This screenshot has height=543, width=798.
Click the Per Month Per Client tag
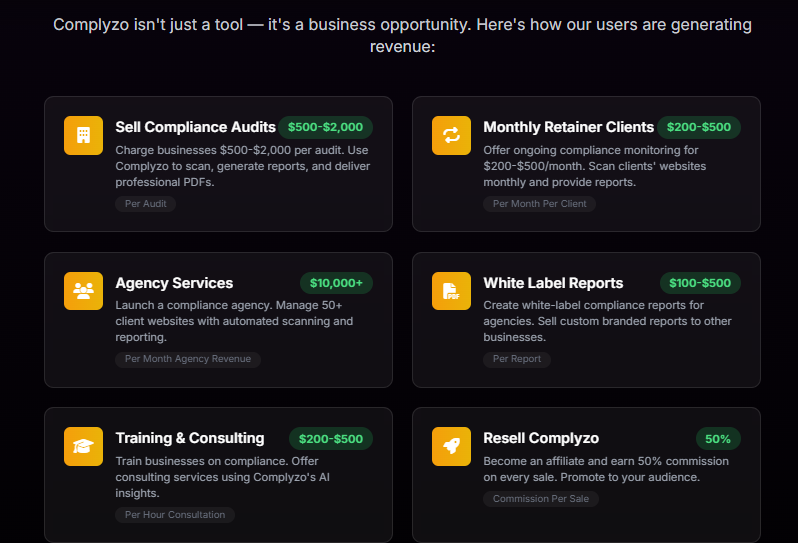[x=539, y=204]
